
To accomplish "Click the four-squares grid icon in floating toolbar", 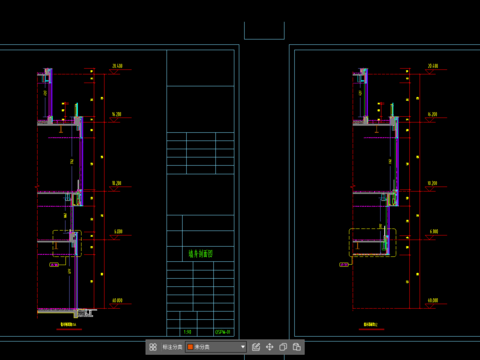I will (x=153, y=347).
